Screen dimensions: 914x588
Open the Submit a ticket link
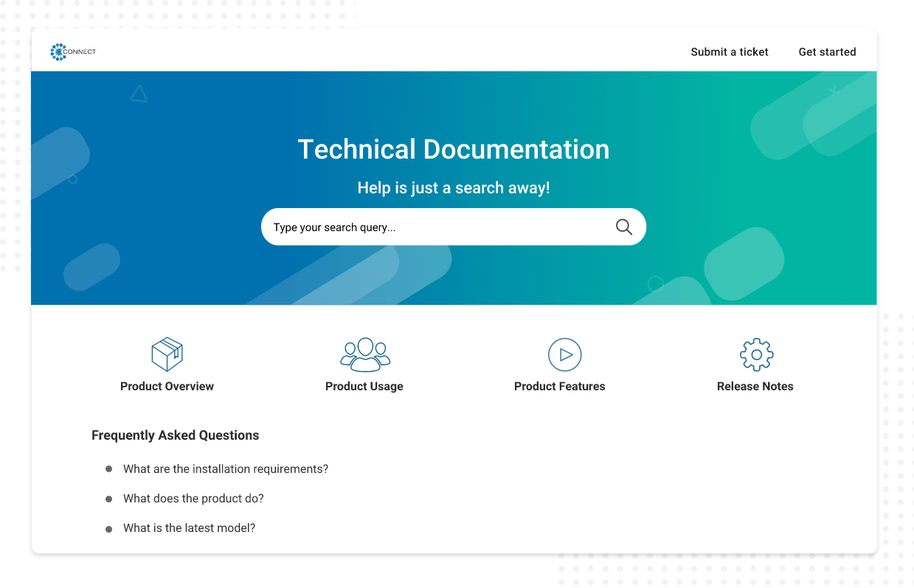point(730,52)
